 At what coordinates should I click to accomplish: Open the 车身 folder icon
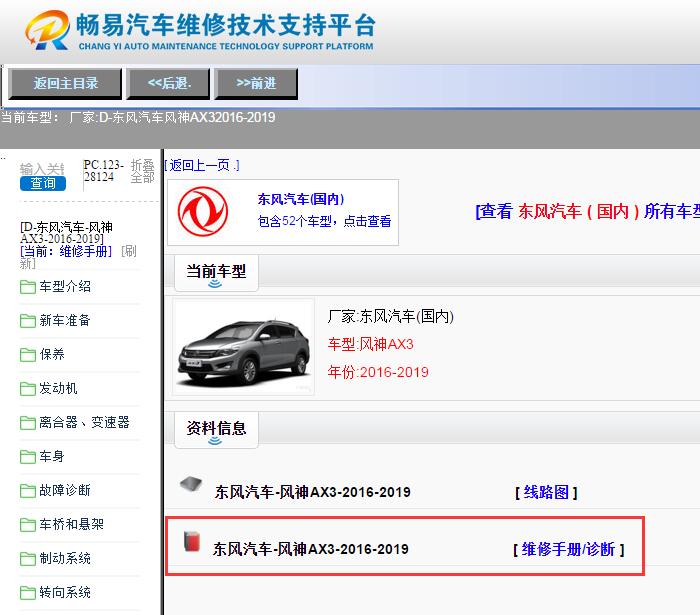(x=28, y=457)
